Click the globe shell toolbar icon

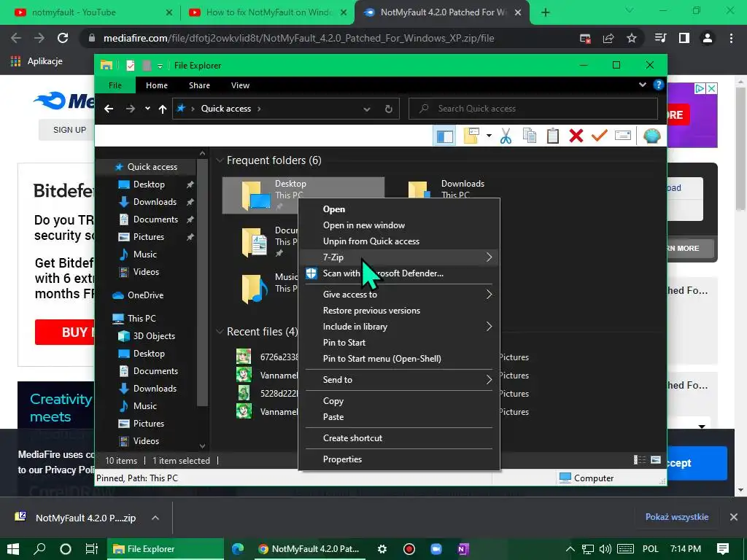(x=651, y=136)
